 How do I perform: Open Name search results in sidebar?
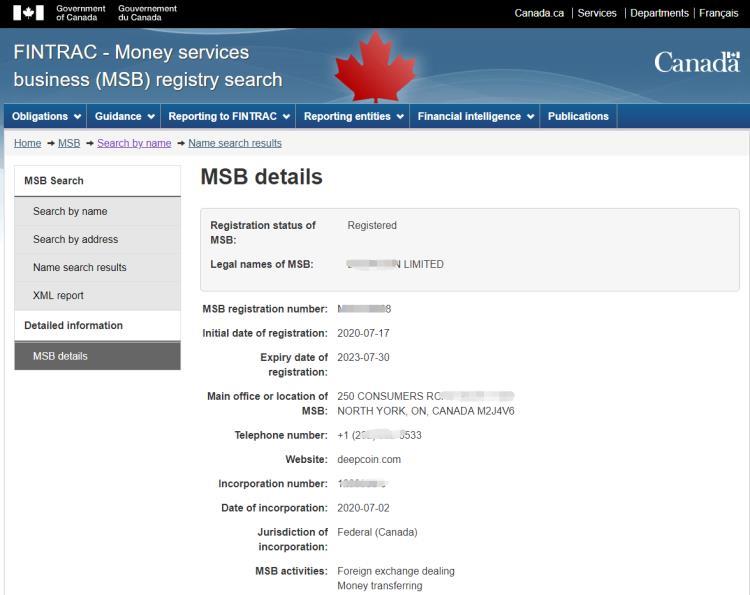(98, 267)
